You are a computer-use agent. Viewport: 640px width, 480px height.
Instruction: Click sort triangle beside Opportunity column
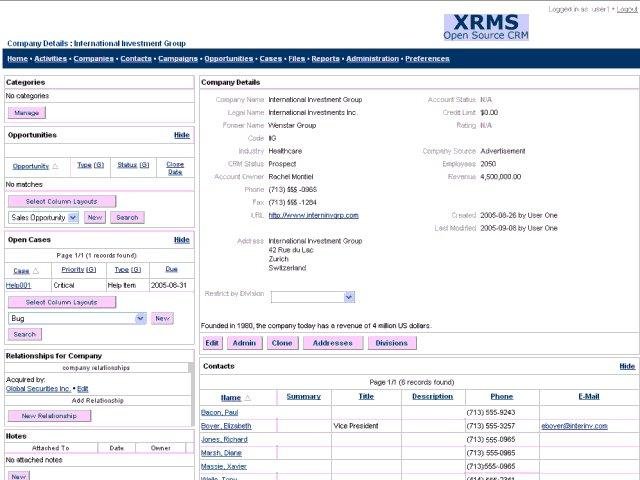click(56, 167)
